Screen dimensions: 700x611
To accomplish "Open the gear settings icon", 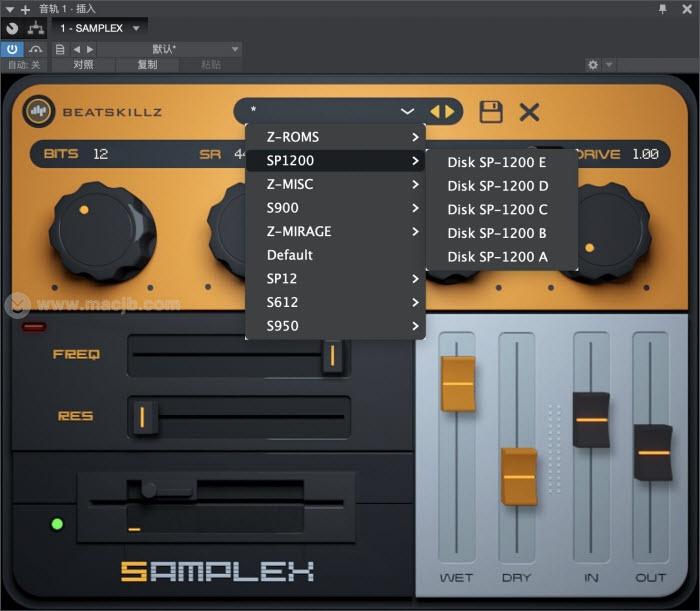I will 593,65.
